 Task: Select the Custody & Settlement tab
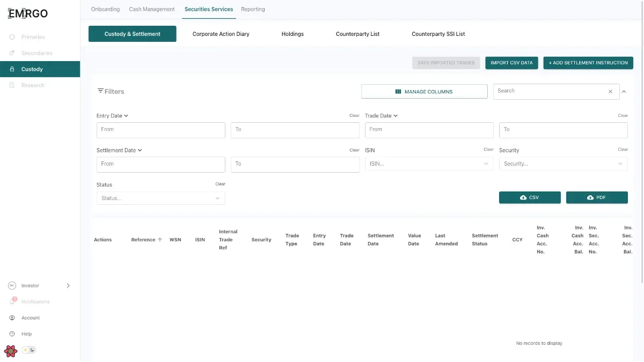[x=132, y=34]
